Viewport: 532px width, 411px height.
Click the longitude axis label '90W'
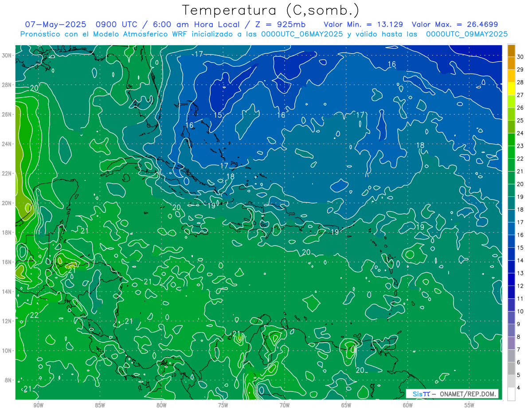tap(39, 405)
